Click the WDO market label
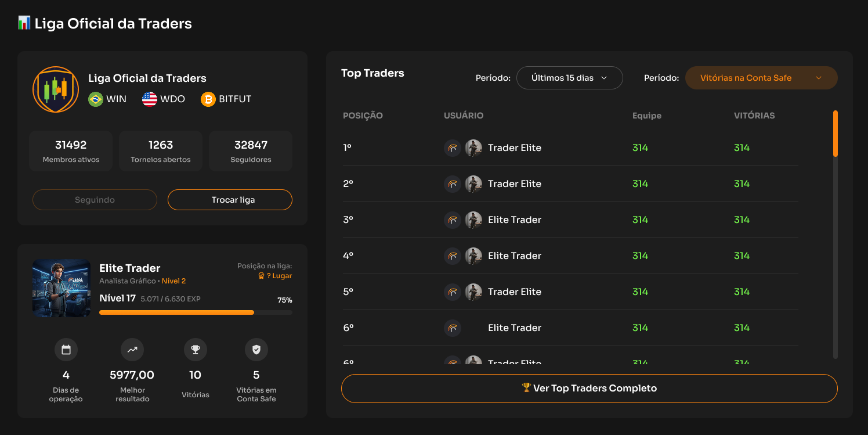 173,99
